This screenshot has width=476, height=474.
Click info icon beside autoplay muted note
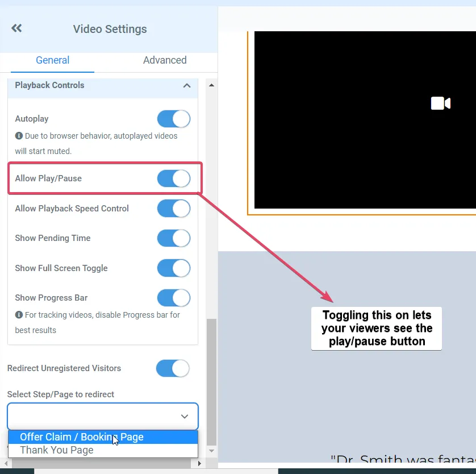[19, 136]
